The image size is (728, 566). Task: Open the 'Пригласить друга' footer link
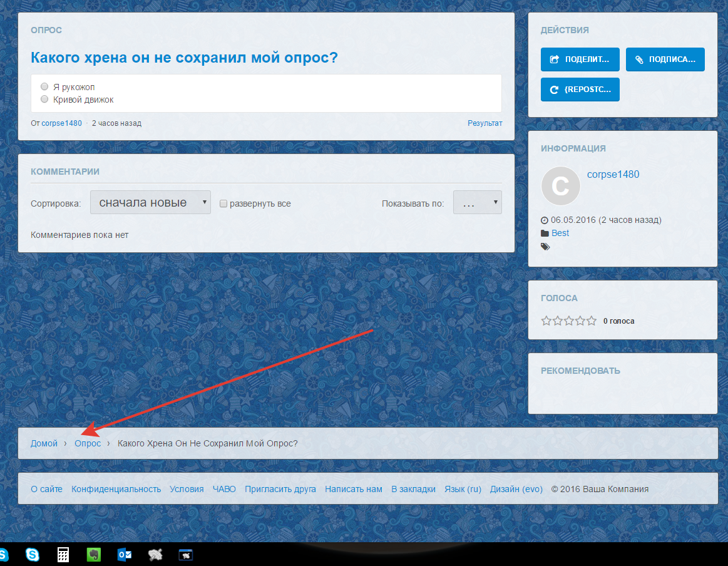pyautogui.click(x=280, y=489)
